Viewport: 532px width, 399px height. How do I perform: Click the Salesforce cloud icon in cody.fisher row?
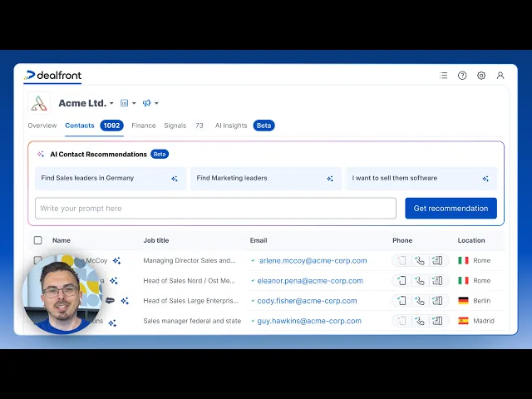(110, 300)
